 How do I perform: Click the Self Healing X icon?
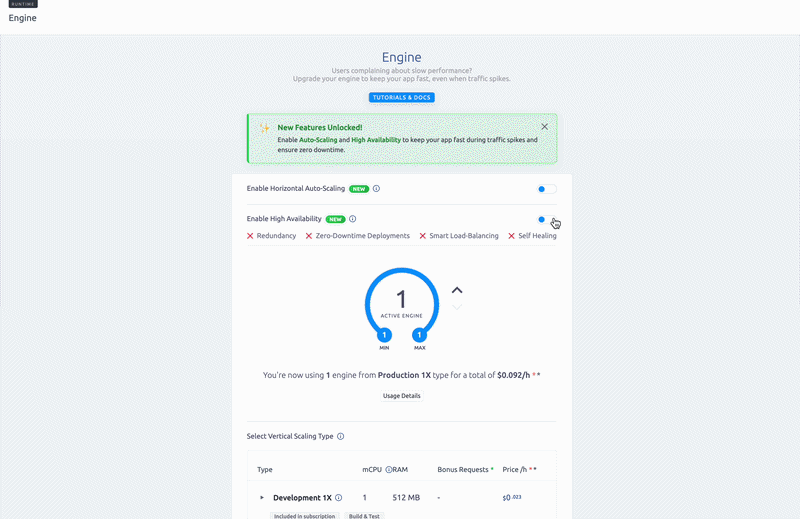coord(511,236)
